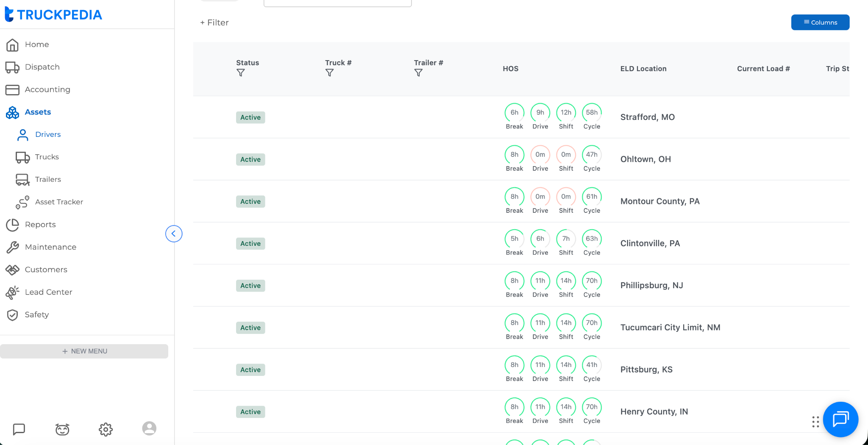Click the six-dot drag handle near chat

pyautogui.click(x=815, y=422)
